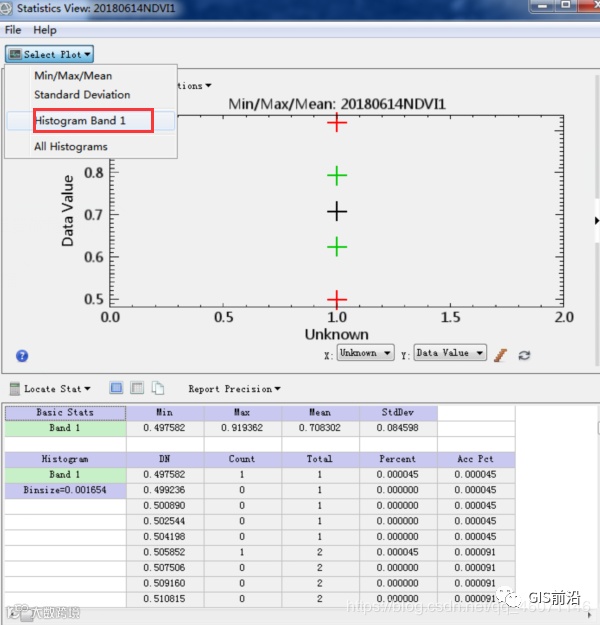Choose Standard Deviation plot option
Image resolution: width=600 pixels, height=625 pixels.
(x=82, y=94)
